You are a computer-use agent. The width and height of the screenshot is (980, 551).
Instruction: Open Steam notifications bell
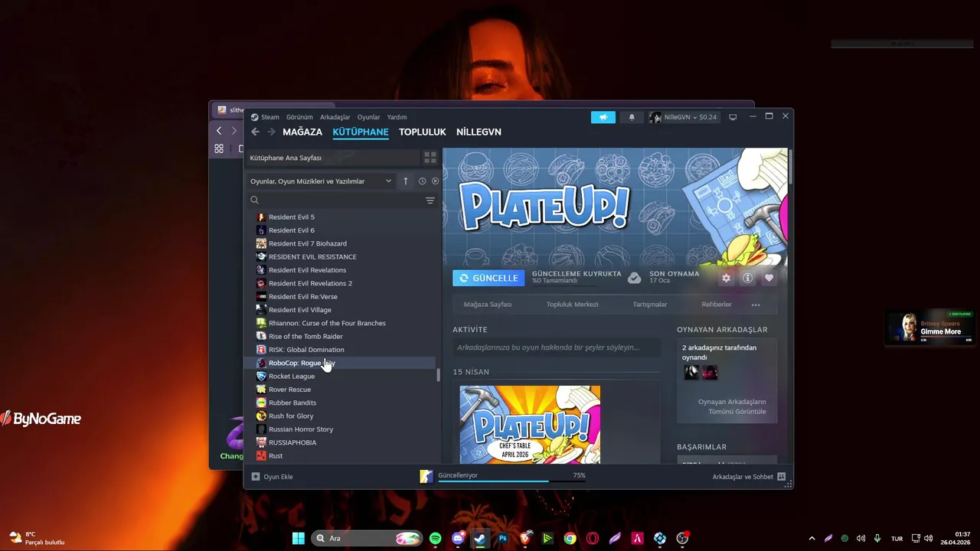tap(632, 117)
